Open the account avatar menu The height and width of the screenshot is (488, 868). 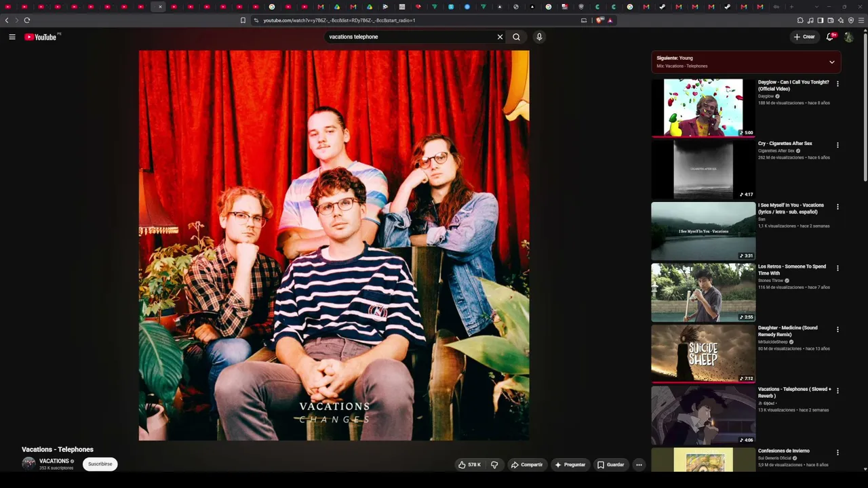point(848,37)
